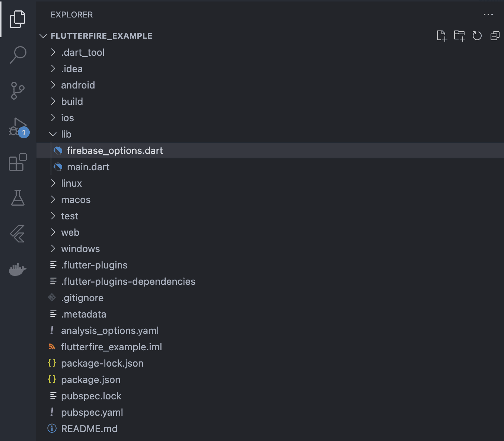
Task: Click the New File icon
Action: [441, 36]
